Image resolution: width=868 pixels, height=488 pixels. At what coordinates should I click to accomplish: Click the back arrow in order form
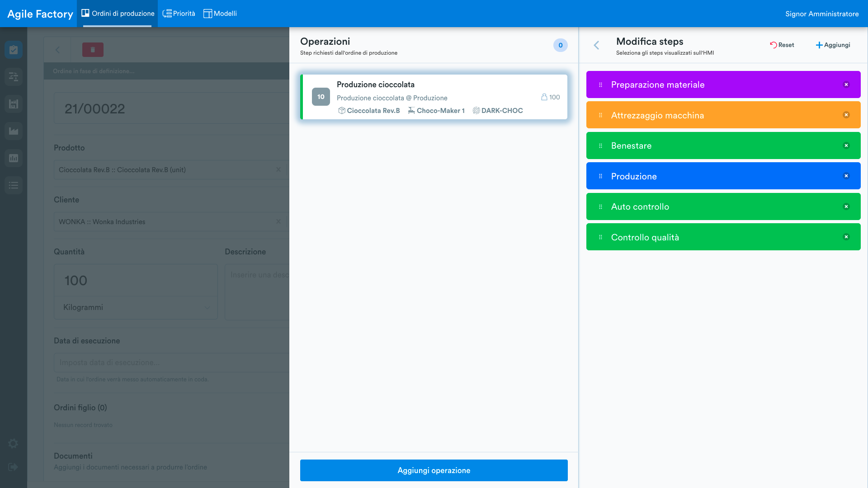tap(57, 50)
